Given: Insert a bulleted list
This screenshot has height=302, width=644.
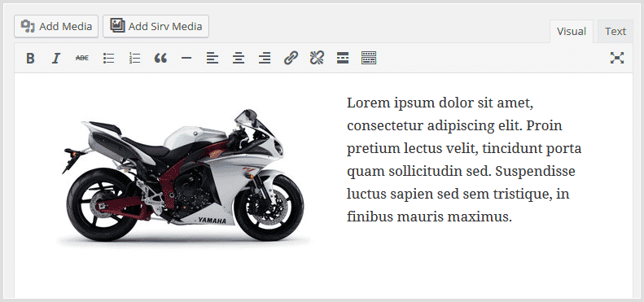Looking at the screenshot, I should [x=108, y=59].
